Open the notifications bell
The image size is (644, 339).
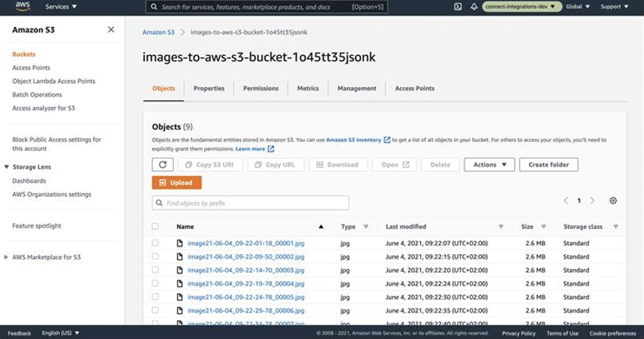pyautogui.click(x=474, y=6)
